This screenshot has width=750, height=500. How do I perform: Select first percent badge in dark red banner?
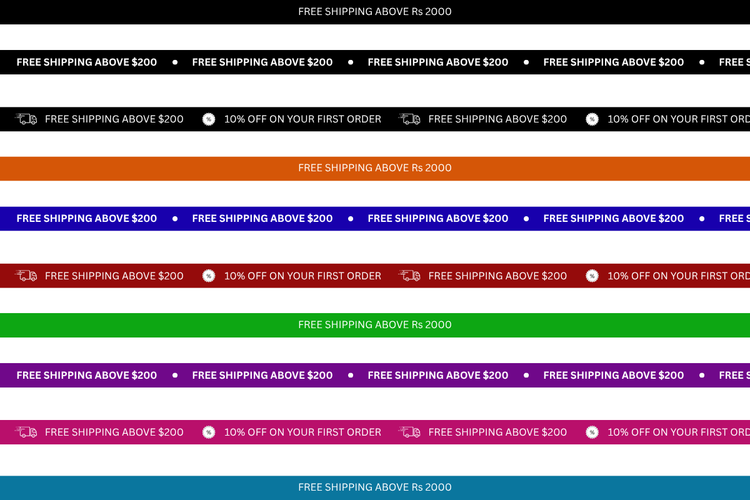[x=209, y=276]
